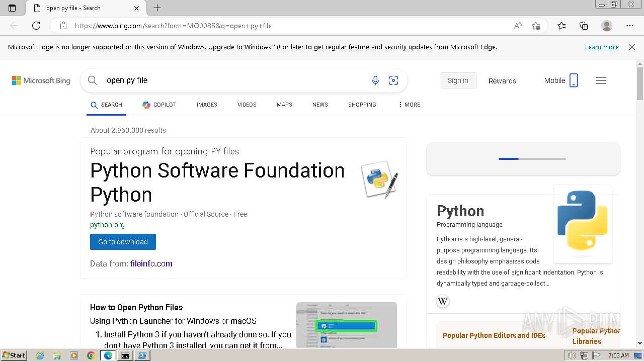This screenshot has width=644, height=362.
Task: Click the search magnifier icon
Action: tap(92, 80)
